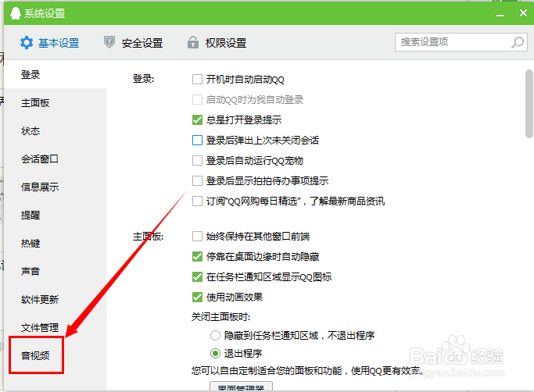Click the padlock icon for 权限设置
This screenshot has width=534, height=392.
(193, 42)
